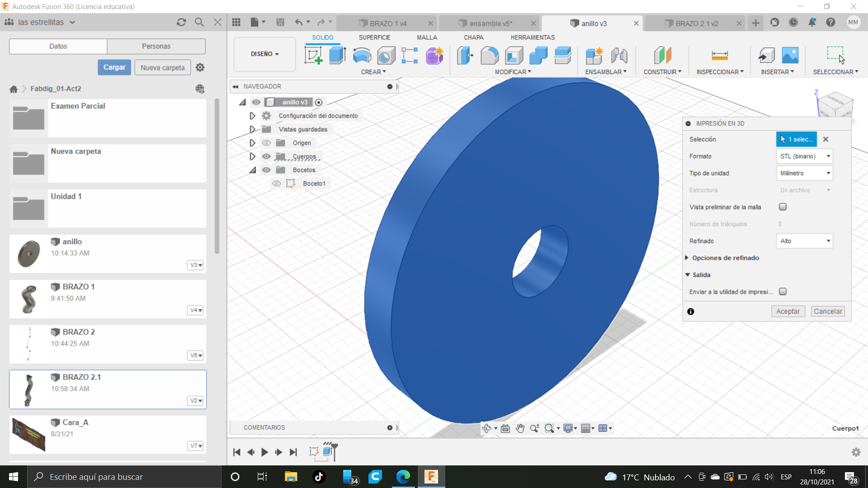Screen dimensions: 868x488
Task: Enable Vista preliminar de la malla checkbox
Action: (783, 207)
